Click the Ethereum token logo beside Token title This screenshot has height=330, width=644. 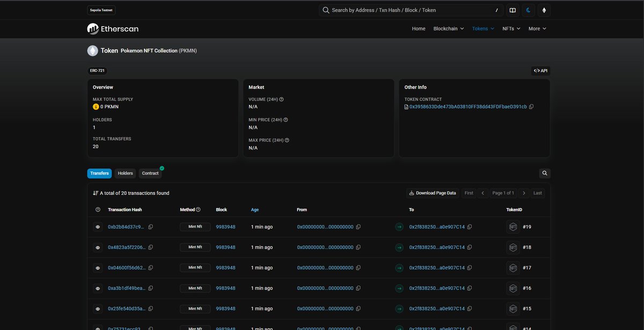[93, 50]
